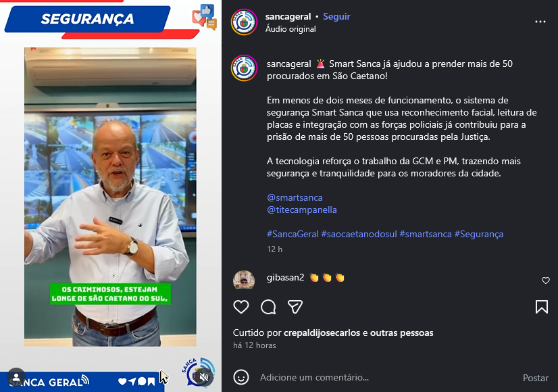Like gibasan2's comment with the small heart

click(546, 280)
